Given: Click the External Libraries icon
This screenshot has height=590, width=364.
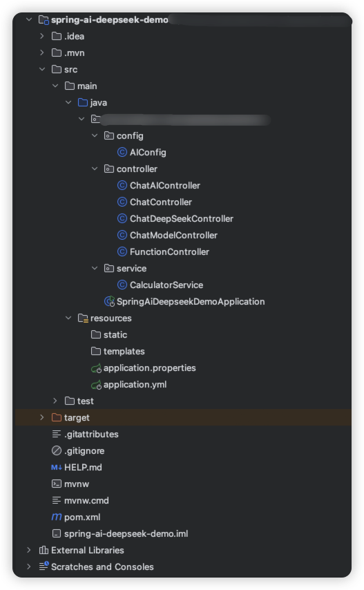Looking at the screenshot, I should point(44,550).
